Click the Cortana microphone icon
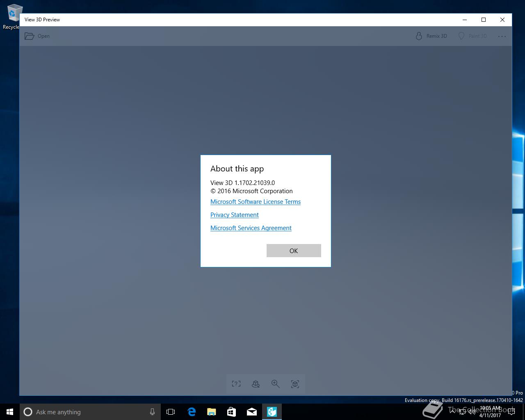The image size is (525, 420). click(x=152, y=412)
